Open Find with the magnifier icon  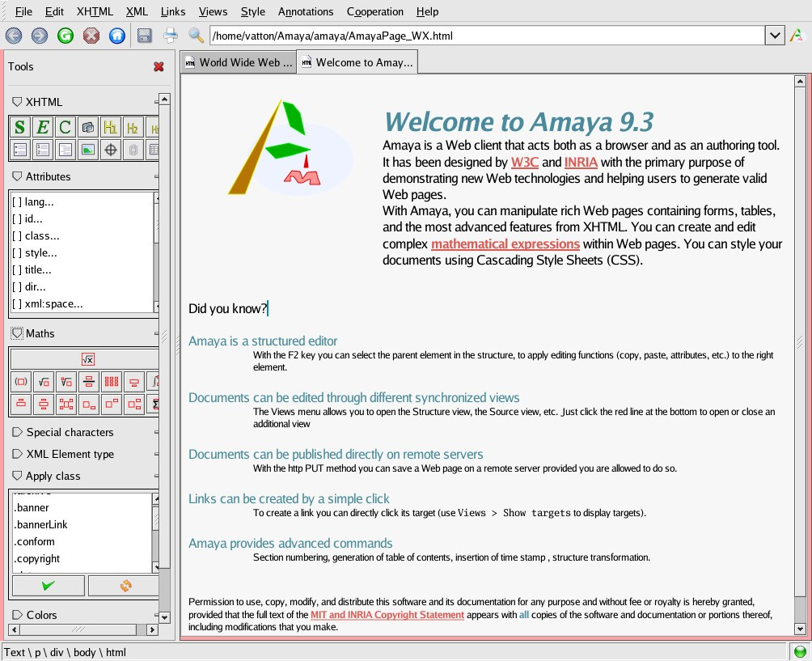pyautogui.click(x=196, y=36)
